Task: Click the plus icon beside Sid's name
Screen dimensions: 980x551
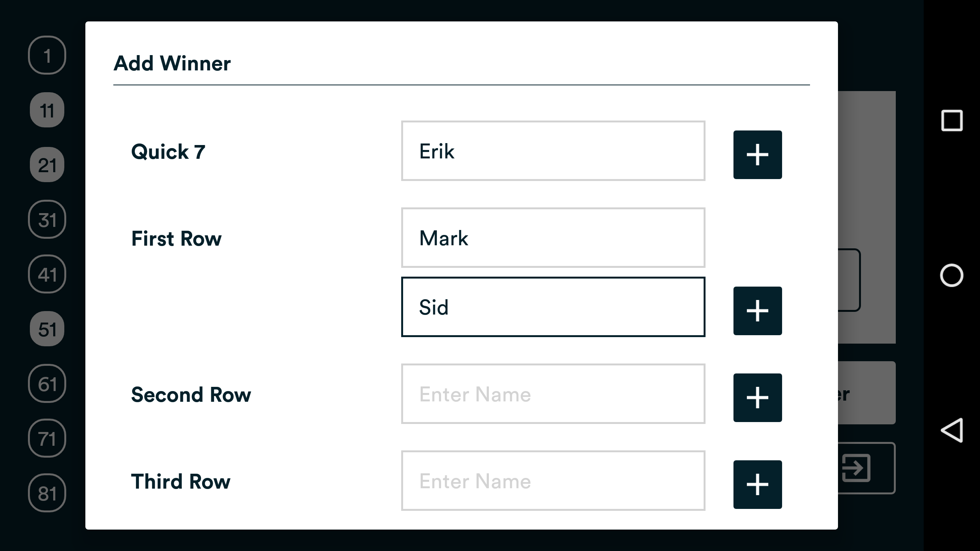Action: 757,311
